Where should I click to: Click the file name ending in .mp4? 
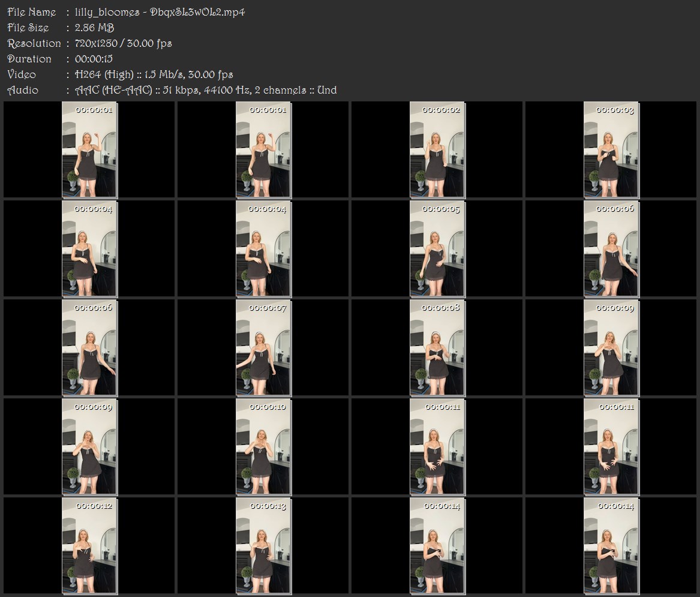point(160,12)
